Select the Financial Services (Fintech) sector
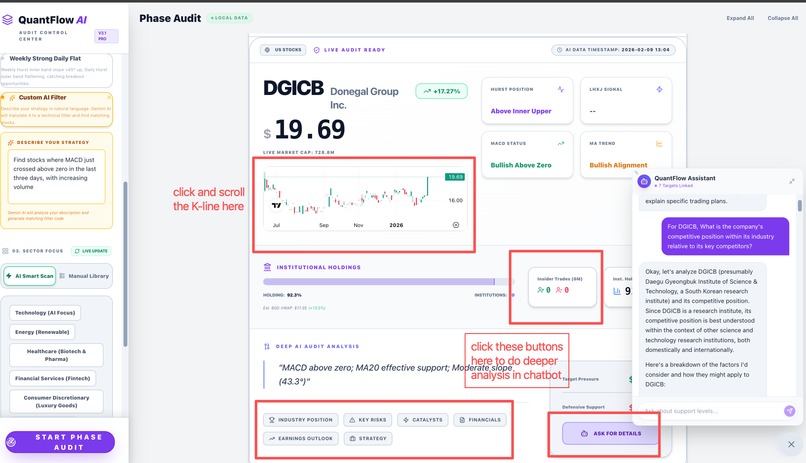806x463 pixels. click(52, 378)
